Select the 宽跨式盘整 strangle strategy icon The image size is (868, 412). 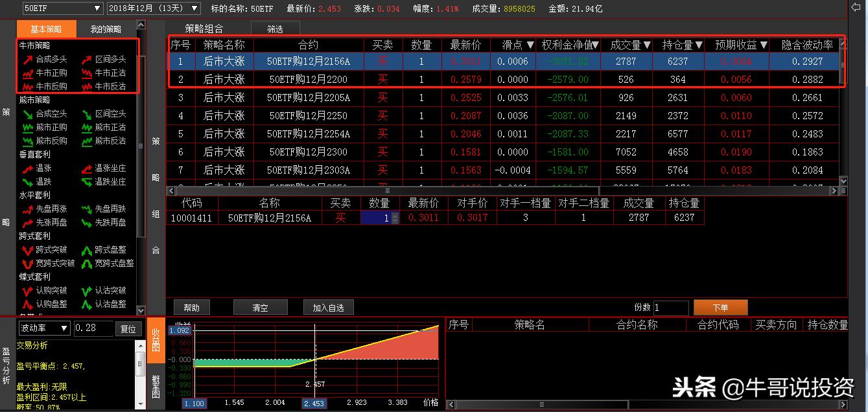click(x=115, y=263)
